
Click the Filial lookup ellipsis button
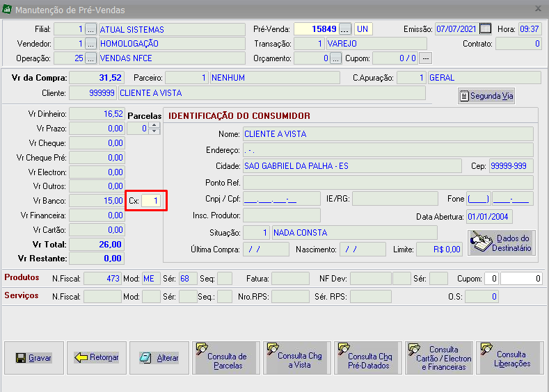pyautogui.click(x=90, y=29)
